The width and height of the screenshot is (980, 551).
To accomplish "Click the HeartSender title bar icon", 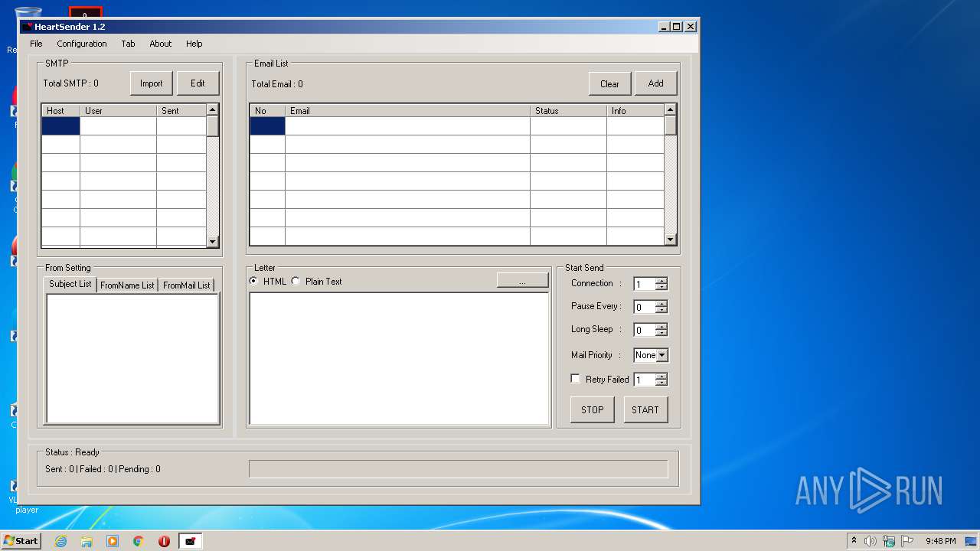I will pyautogui.click(x=28, y=27).
